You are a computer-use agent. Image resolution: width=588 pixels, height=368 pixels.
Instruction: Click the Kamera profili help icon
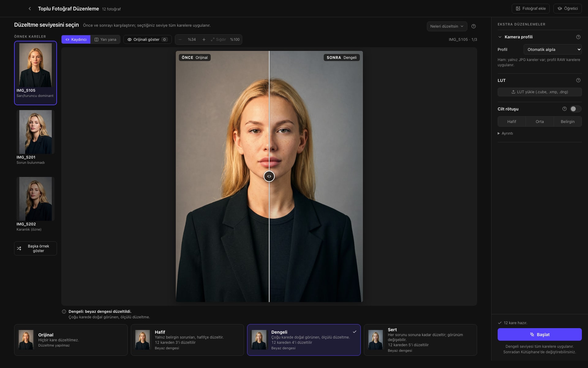[x=578, y=37]
